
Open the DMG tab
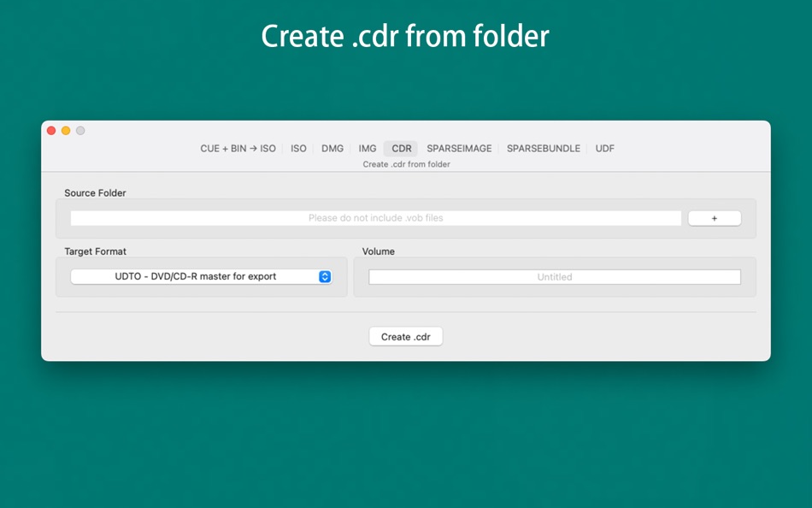click(x=332, y=149)
